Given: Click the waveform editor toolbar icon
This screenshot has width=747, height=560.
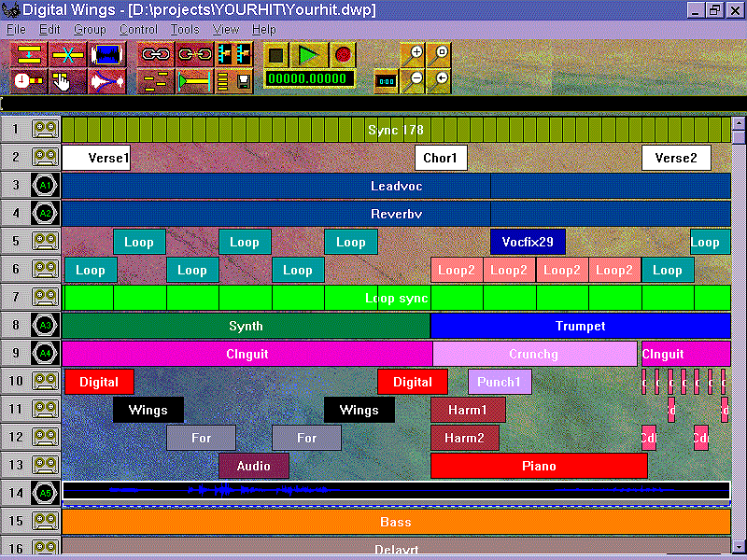Looking at the screenshot, I should [109, 54].
